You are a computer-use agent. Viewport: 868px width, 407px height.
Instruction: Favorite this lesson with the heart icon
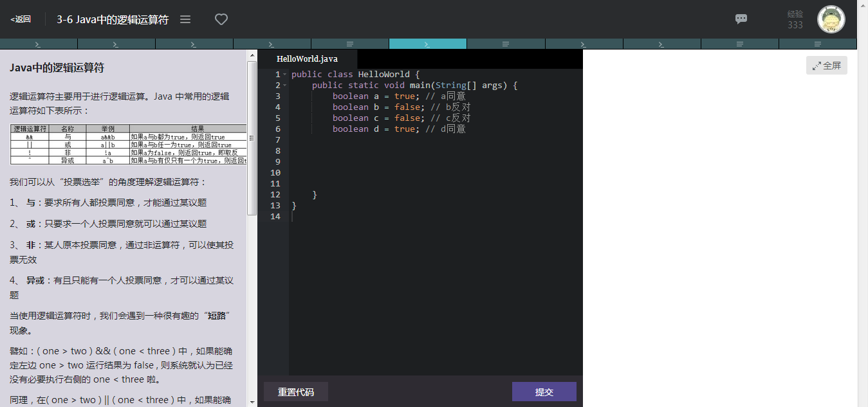[x=221, y=19]
